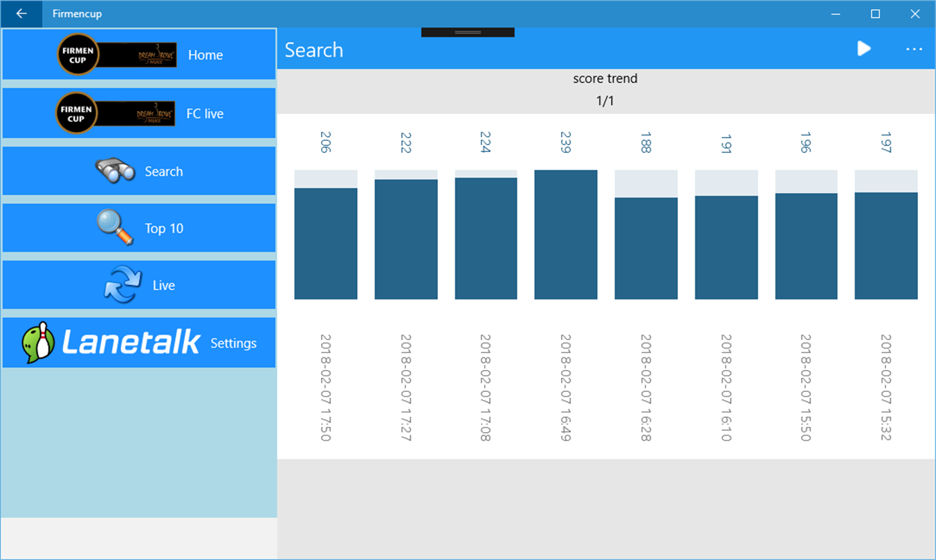The height and width of the screenshot is (560, 936).
Task: Open the Settings menu item
Action: pos(139,342)
